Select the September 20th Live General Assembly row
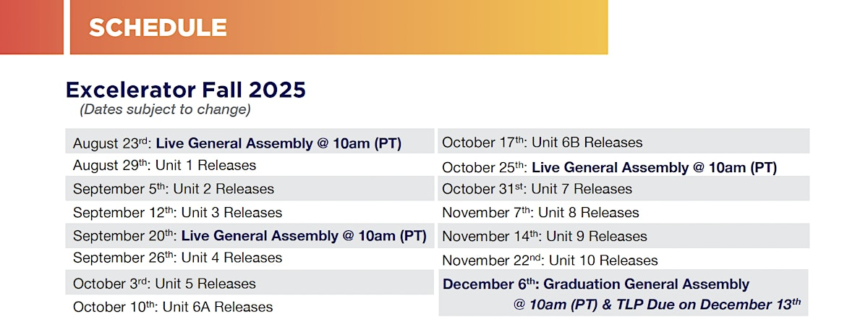 coord(250,235)
